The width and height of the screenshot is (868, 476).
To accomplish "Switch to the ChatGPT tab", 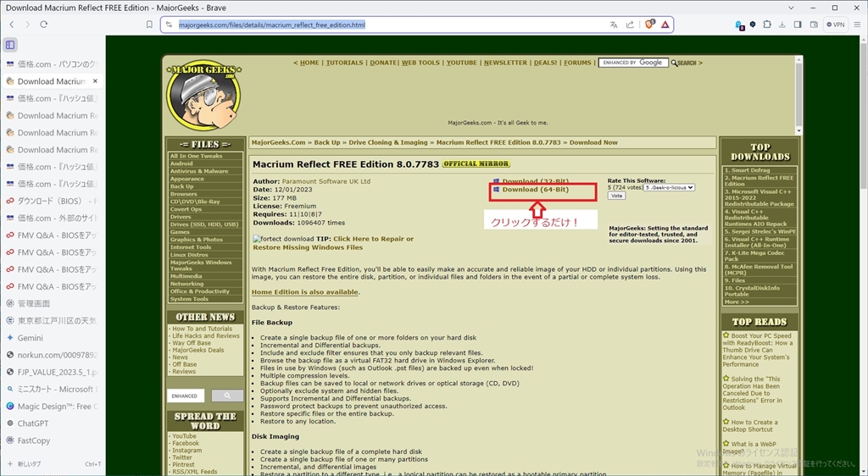I will click(53, 423).
